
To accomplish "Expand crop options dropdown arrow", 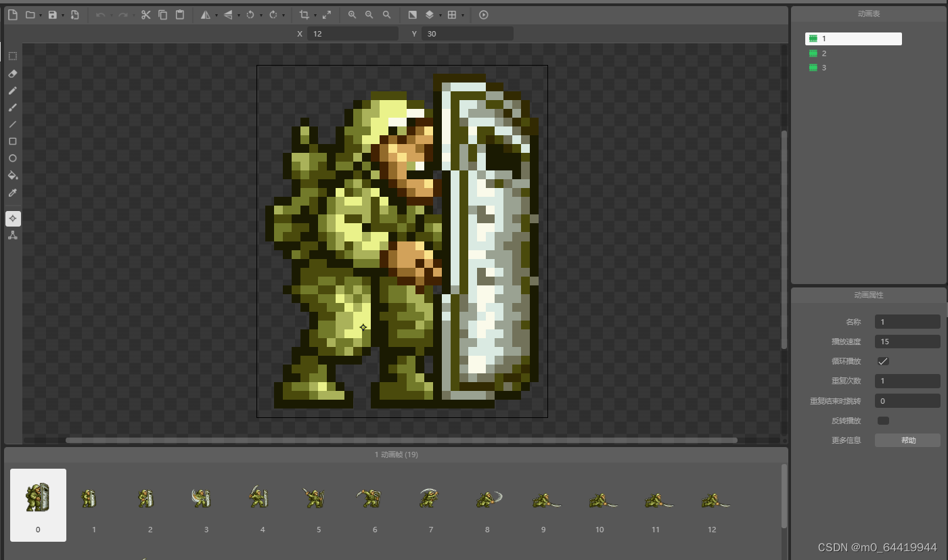I will pyautogui.click(x=315, y=16).
